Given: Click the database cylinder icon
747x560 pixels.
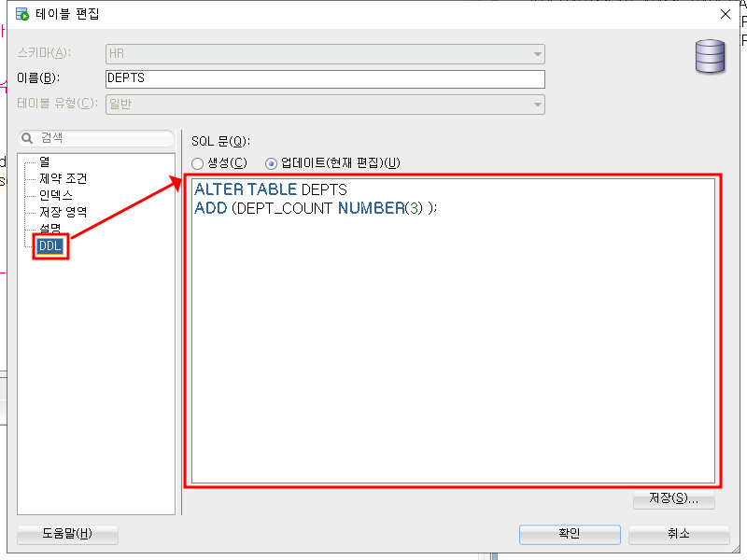Looking at the screenshot, I should point(710,56).
